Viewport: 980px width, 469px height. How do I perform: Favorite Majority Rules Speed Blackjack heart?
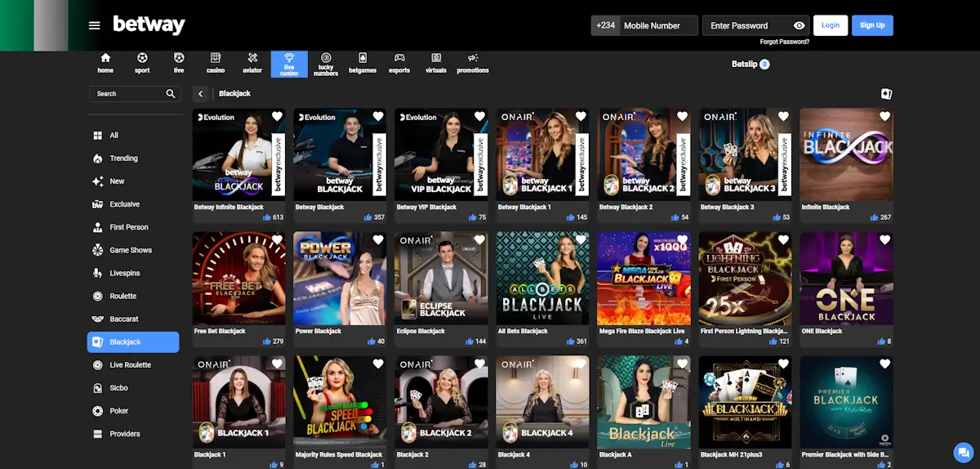(378, 364)
